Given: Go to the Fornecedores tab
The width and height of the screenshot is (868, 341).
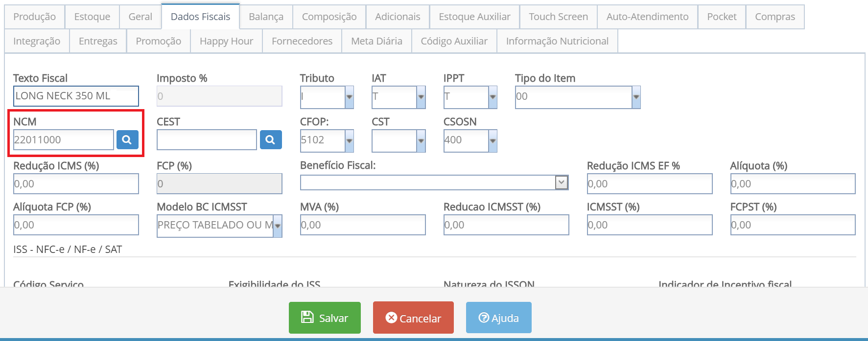Looking at the screenshot, I should [x=302, y=41].
